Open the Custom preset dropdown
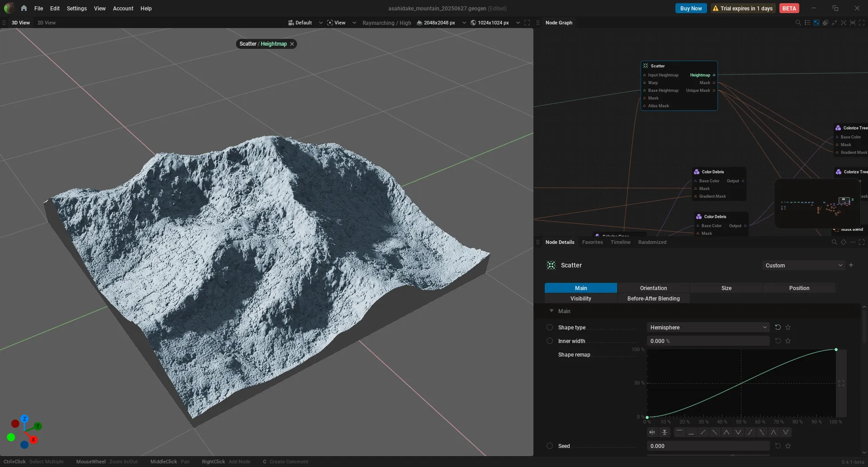 pyautogui.click(x=803, y=265)
